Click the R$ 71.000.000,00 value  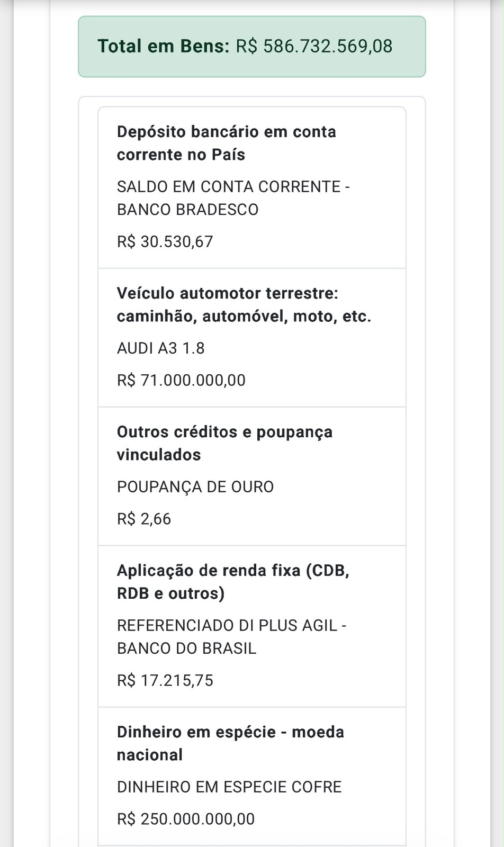181,380
